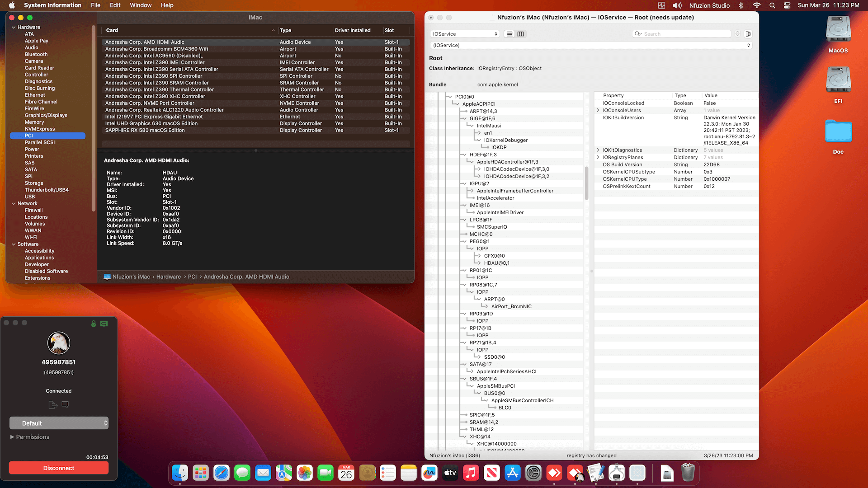Click the green screen-share monitor icon
Screen dimensions: 868x488
104,324
